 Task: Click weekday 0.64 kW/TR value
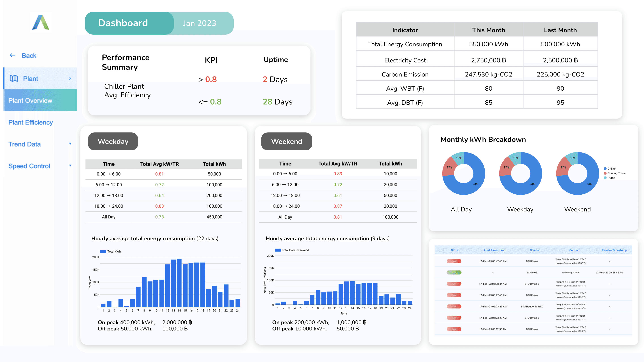[159, 196]
